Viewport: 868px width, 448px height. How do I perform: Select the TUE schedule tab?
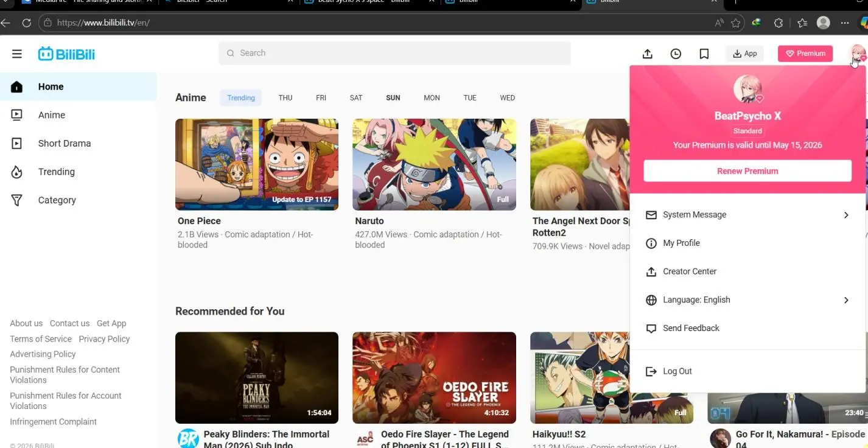470,97
